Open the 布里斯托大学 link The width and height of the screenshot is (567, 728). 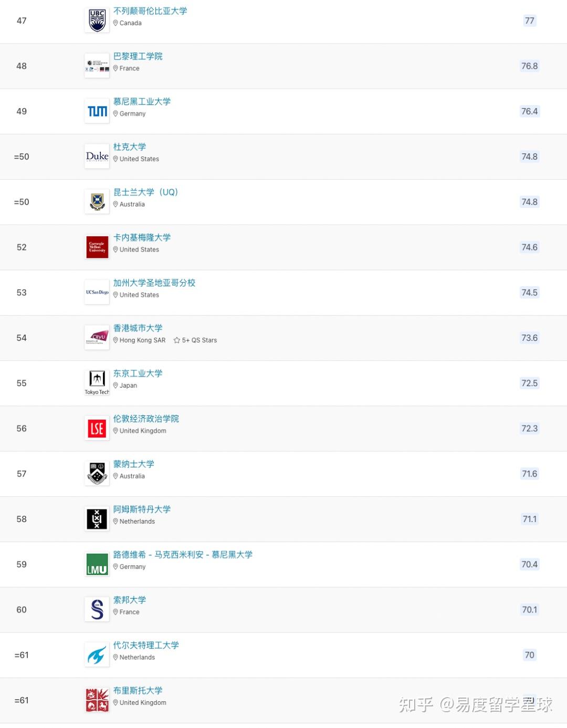(138, 691)
